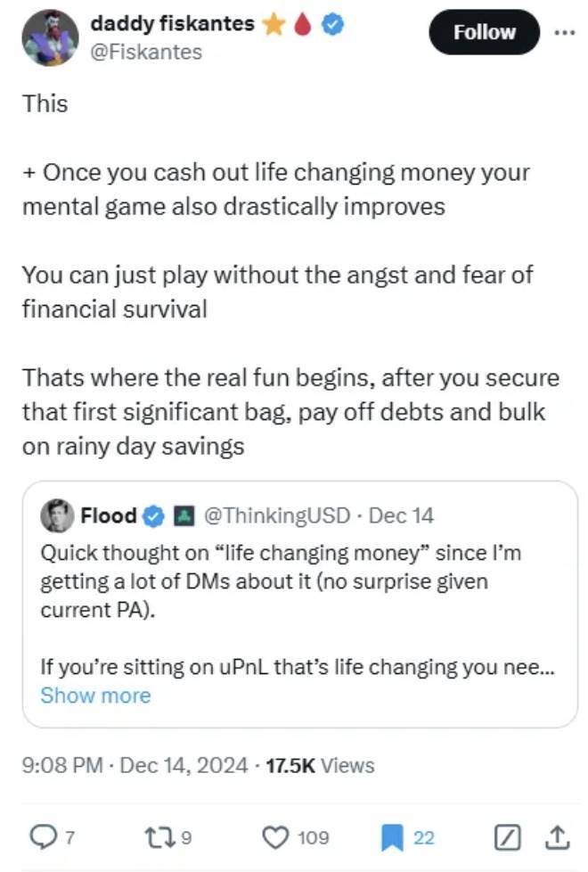Click the square slash icon
The width and height of the screenshot is (588, 872).
(505, 836)
